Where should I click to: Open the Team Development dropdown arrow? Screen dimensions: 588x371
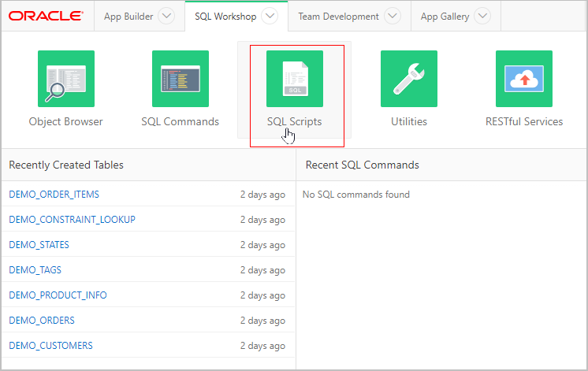[x=392, y=17]
